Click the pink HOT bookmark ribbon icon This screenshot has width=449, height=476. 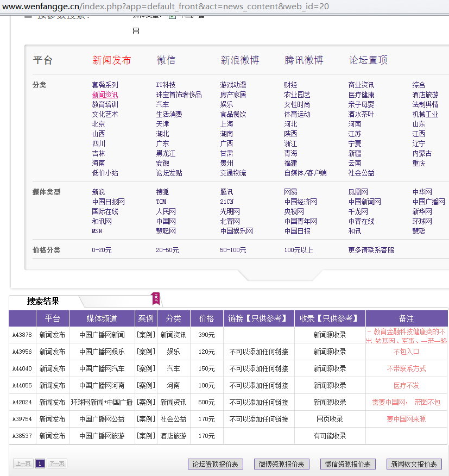coord(156,299)
